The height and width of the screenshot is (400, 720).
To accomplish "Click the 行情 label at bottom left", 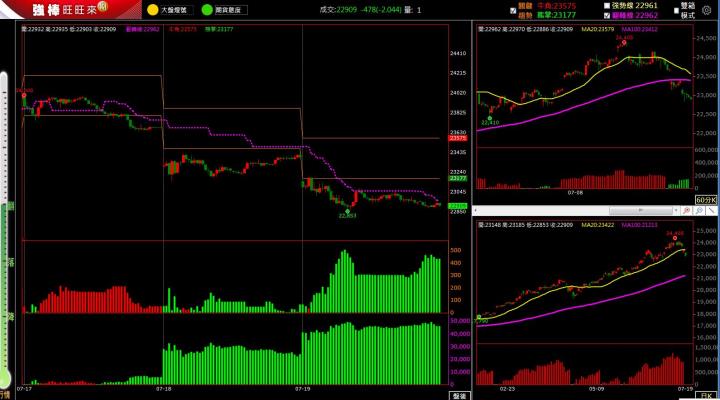I will click(x=4, y=394).
